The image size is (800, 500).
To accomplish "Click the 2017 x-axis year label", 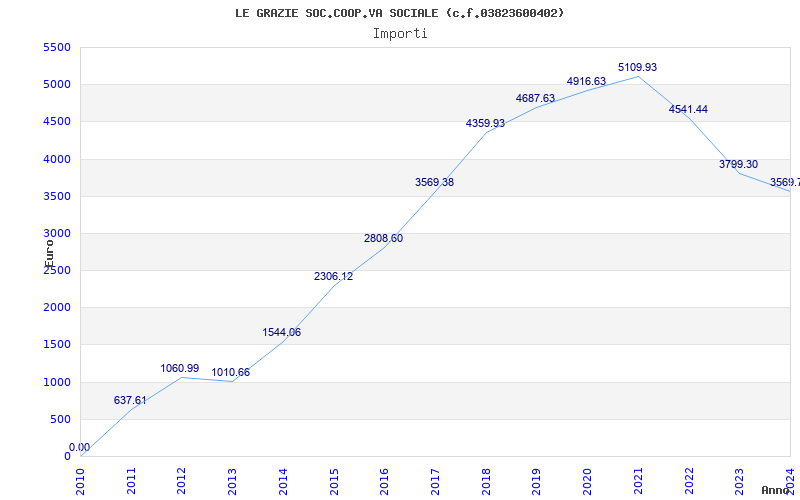I will 435,481.
